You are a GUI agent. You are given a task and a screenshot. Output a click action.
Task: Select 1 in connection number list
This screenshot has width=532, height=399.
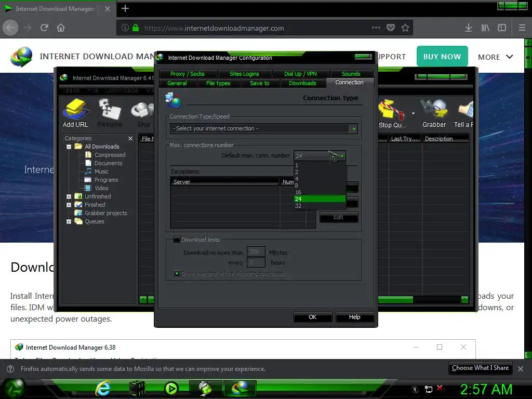coord(320,166)
